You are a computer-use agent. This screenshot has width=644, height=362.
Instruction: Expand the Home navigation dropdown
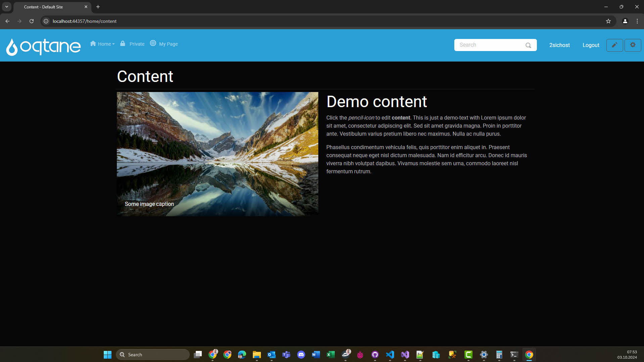(x=102, y=44)
